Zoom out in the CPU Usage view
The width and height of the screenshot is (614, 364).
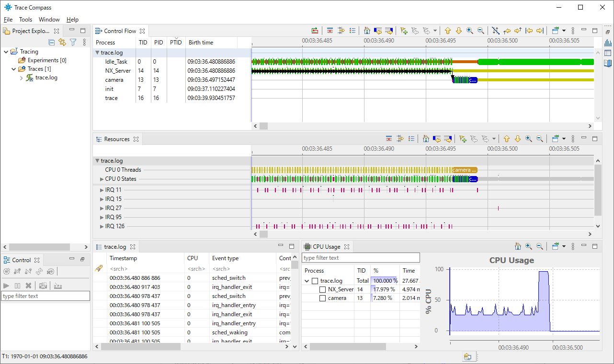tap(539, 247)
